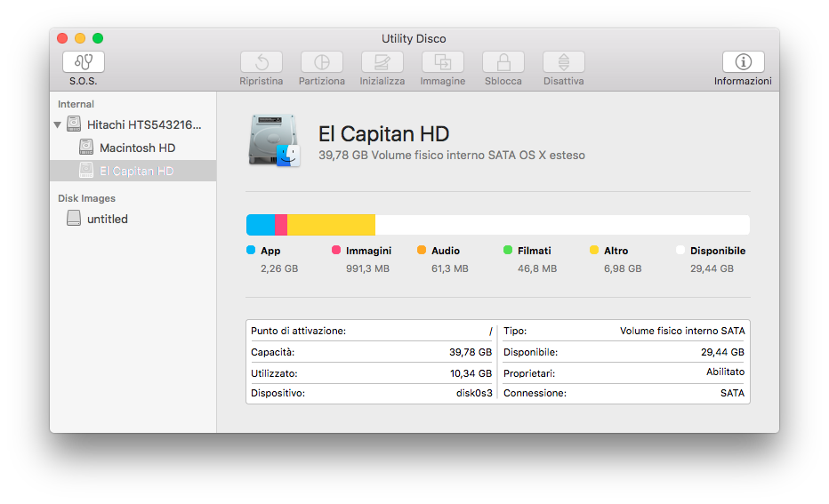Click the Punto di attivazione row
This screenshot has width=829, height=504.
tap(371, 331)
